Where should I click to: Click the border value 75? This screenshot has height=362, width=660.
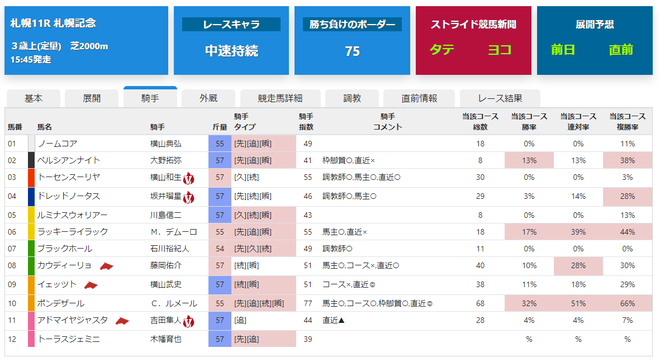tap(352, 51)
